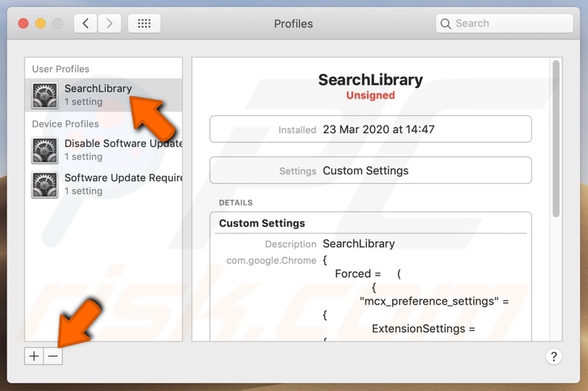
Task: Click the Custom Settings value in Settings row
Action: pyautogui.click(x=365, y=171)
